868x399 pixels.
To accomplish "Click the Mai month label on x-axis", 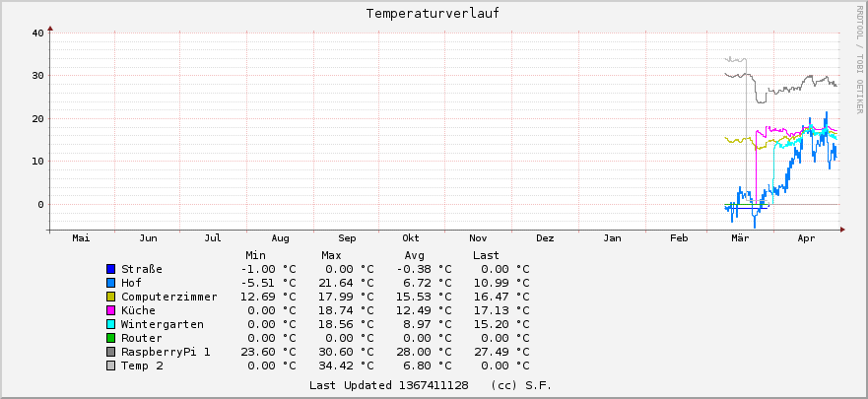I will (x=82, y=238).
